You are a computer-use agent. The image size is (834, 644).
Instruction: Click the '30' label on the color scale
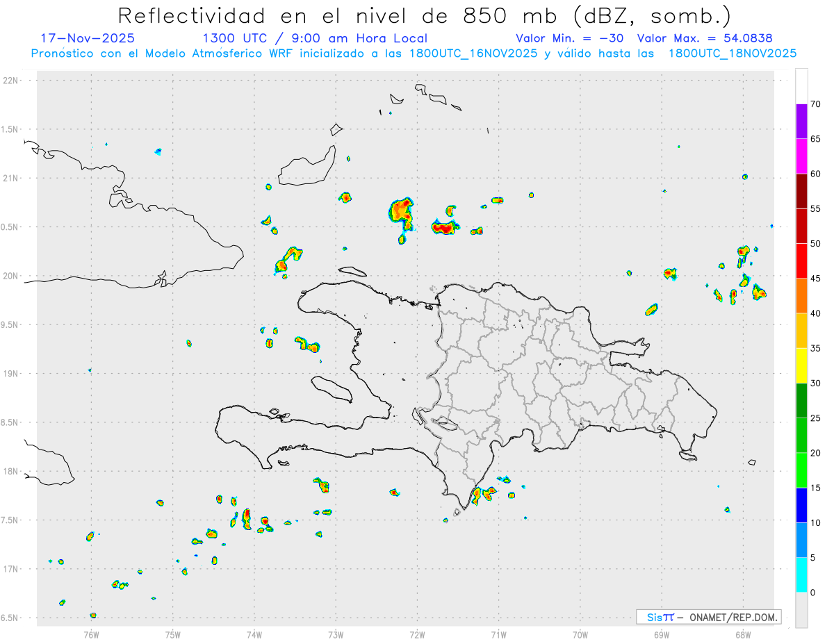point(816,383)
